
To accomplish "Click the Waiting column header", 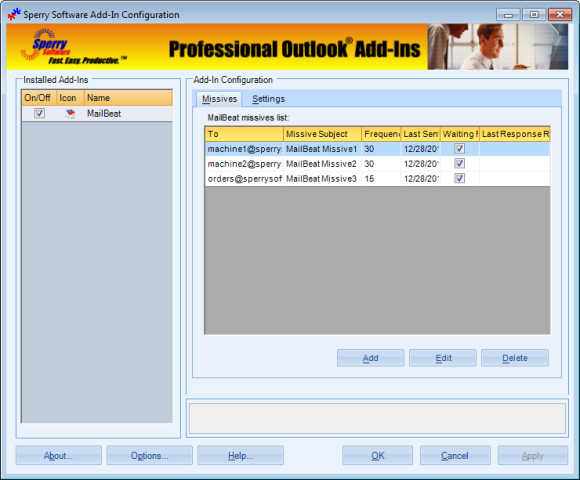I will tap(460, 134).
